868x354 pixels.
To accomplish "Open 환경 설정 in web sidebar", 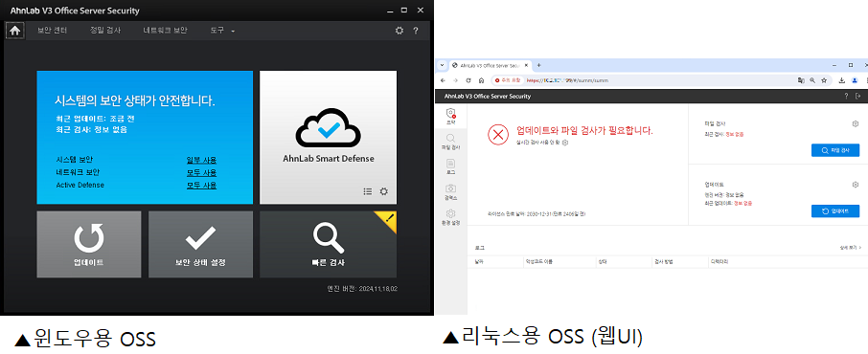I will coord(451,217).
